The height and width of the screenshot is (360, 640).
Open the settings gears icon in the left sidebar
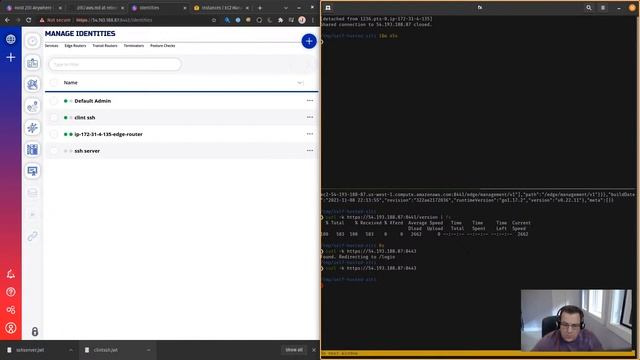click(x=11, y=310)
